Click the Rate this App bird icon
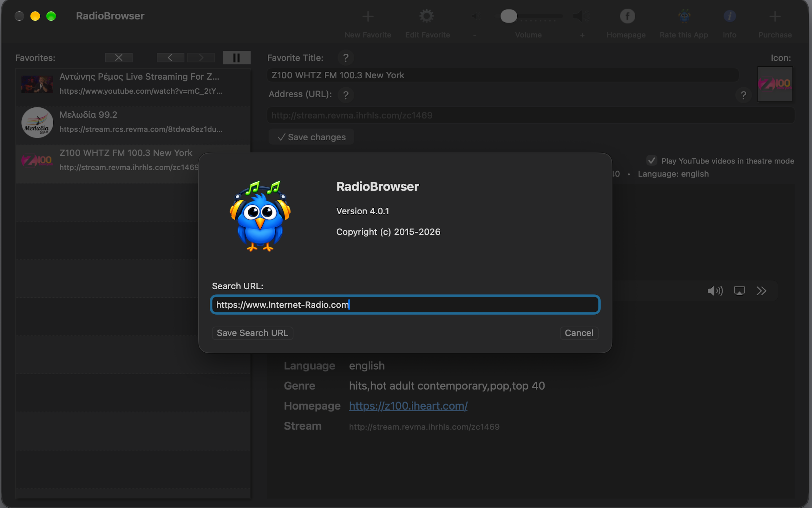Image resolution: width=812 pixels, height=508 pixels. pos(684,16)
